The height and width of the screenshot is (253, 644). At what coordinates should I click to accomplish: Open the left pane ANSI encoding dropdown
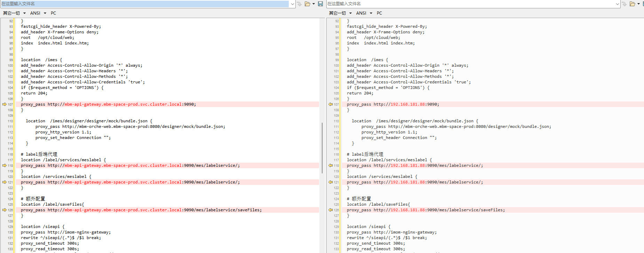[38, 13]
